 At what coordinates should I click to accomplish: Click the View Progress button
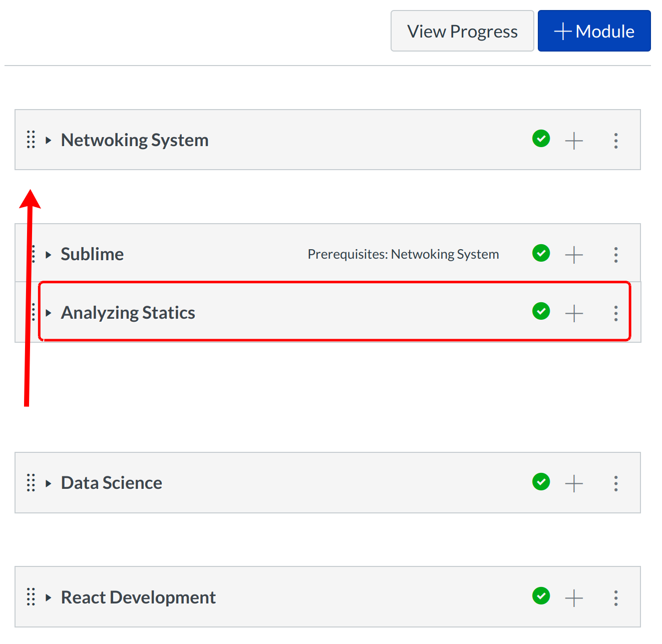point(462,31)
